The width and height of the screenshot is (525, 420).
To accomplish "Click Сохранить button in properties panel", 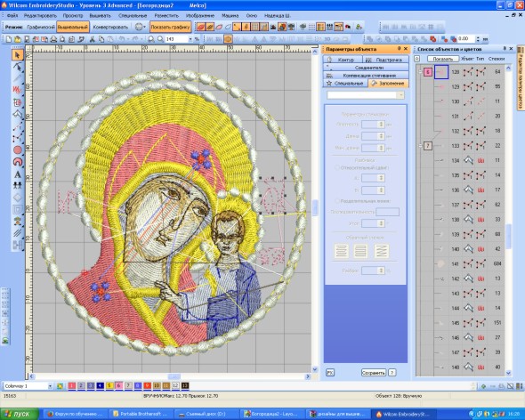I will click(374, 373).
